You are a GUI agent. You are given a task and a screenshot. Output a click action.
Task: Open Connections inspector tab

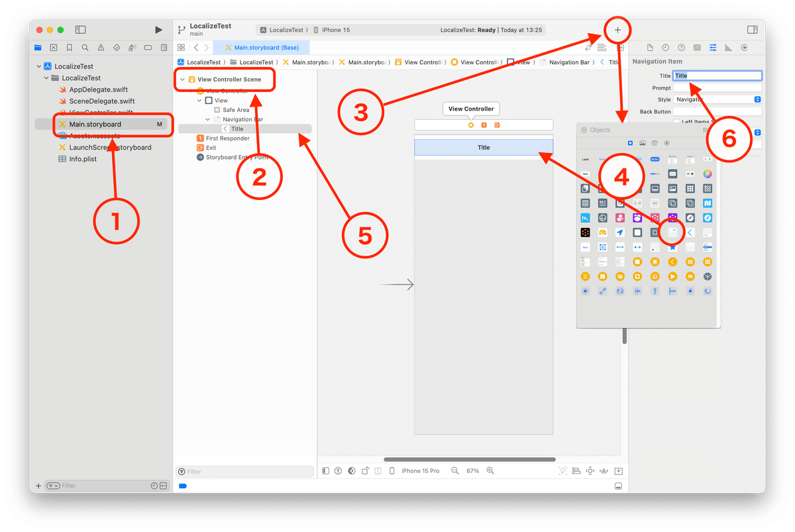point(745,48)
